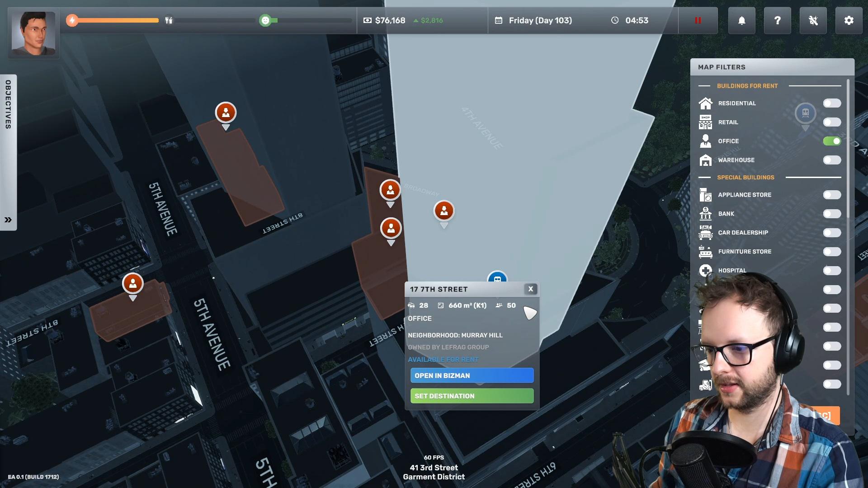The width and height of the screenshot is (868, 488).
Task: Disable Office map filter
Action: point(832,141)
